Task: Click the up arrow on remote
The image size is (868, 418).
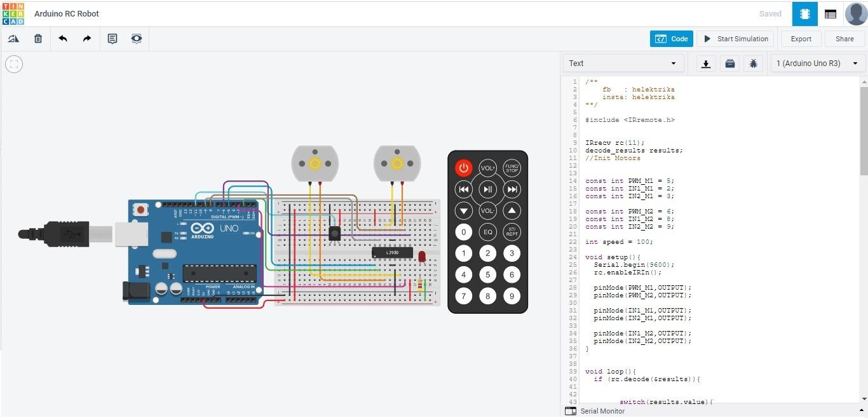Action: point(512,211)
